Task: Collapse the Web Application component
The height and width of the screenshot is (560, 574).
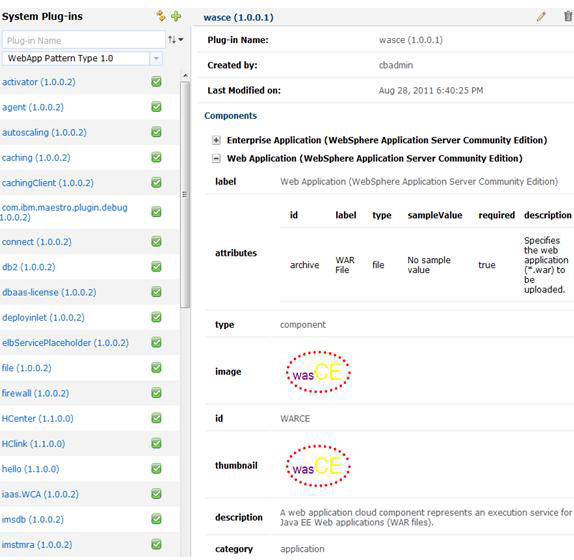Action: pos(216,158)
